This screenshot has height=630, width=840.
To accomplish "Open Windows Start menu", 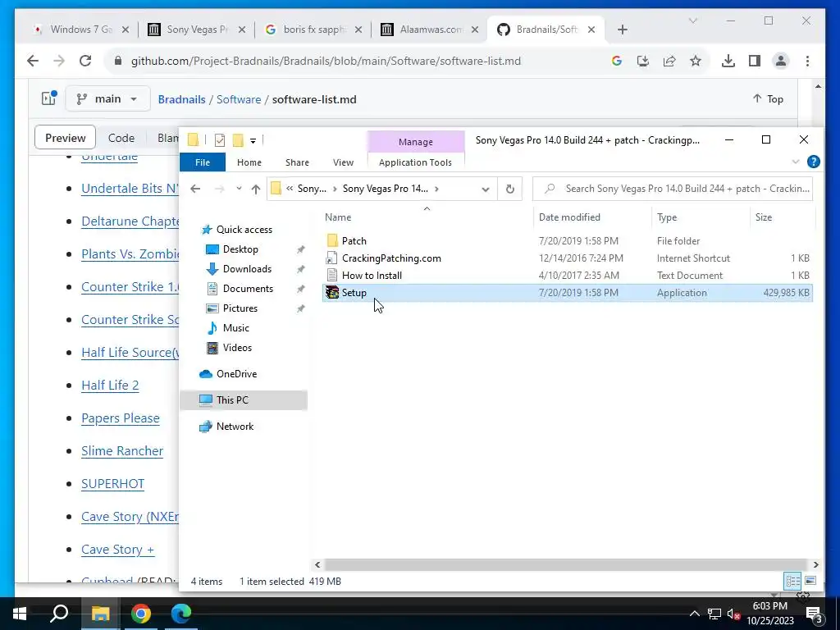I will pyautogui.click(x=20, y=614).
